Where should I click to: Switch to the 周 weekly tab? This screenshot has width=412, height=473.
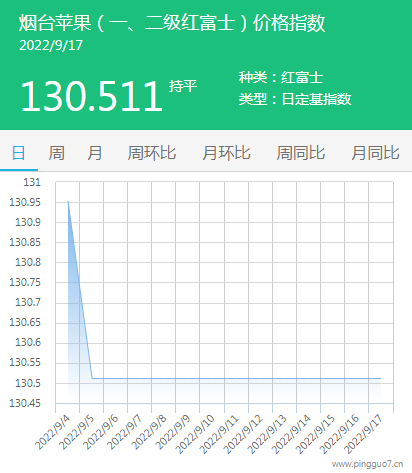(57, 153)
